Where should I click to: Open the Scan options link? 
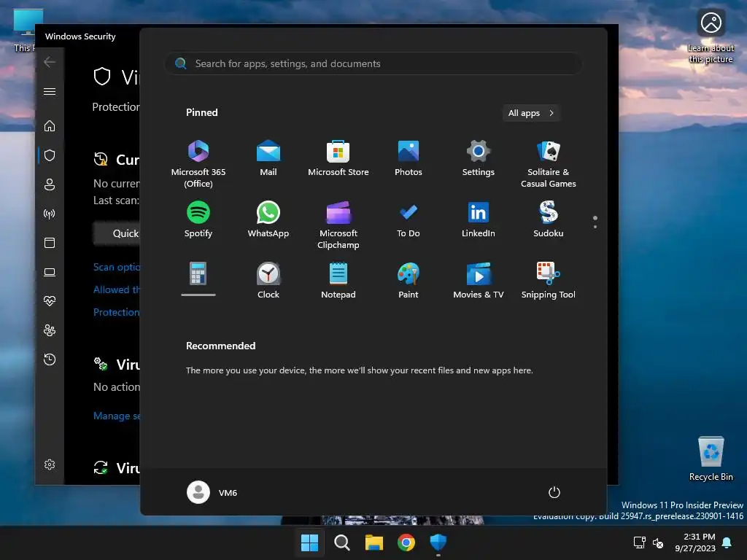117,267
